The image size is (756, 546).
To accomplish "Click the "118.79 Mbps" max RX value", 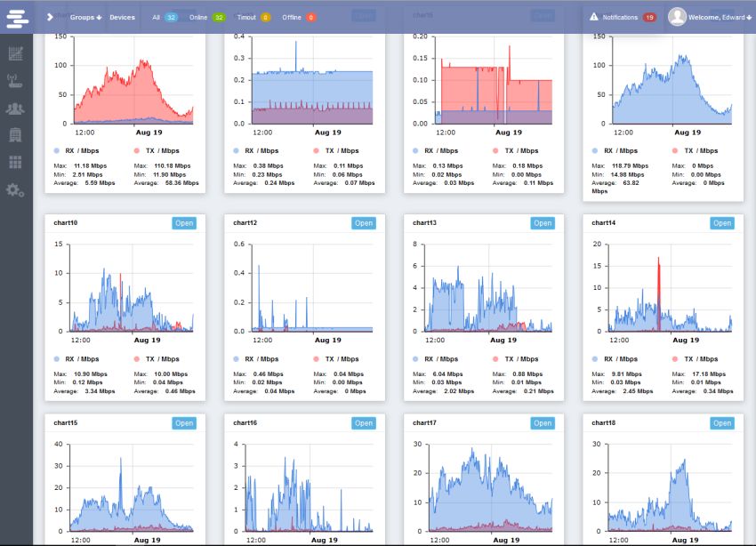I will point(631,165).
